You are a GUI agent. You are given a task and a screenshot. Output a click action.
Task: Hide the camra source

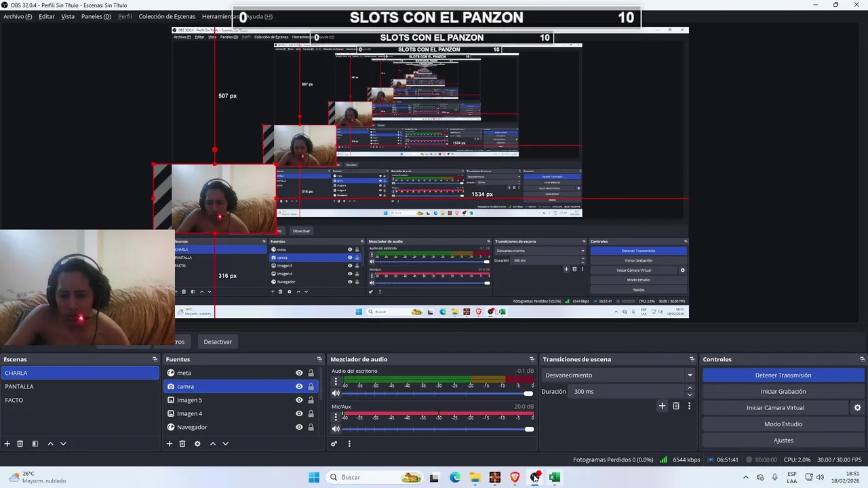point(299,386)
